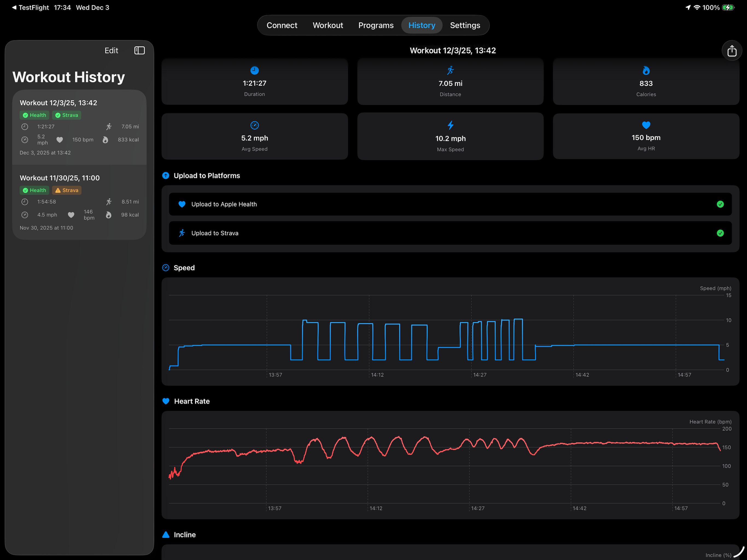Click the Heart Rate section heart icon
The height and width of the screenshot is (560, 747).
[165, 401]
